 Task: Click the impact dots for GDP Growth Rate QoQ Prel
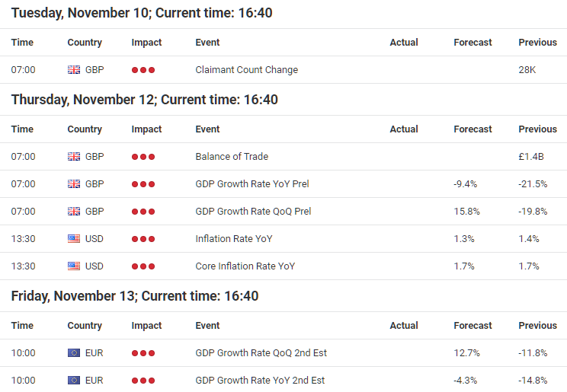point(143,212)
